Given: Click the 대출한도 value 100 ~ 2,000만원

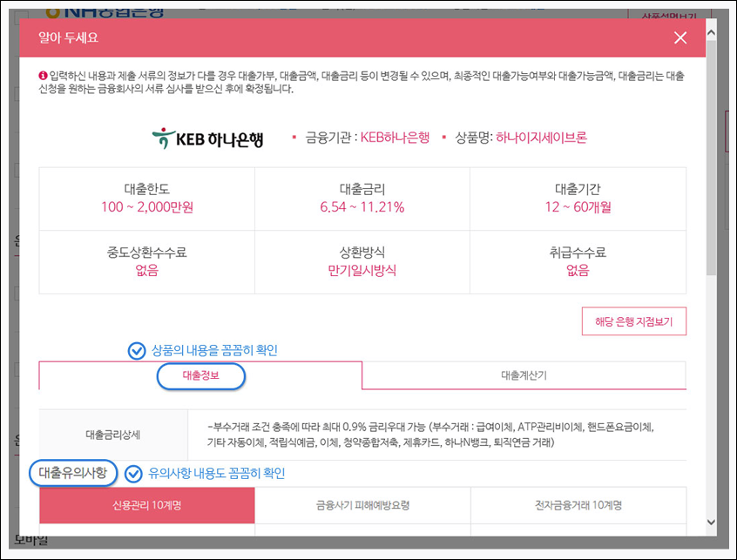Looking at the screenshot, I should (147, 207).
